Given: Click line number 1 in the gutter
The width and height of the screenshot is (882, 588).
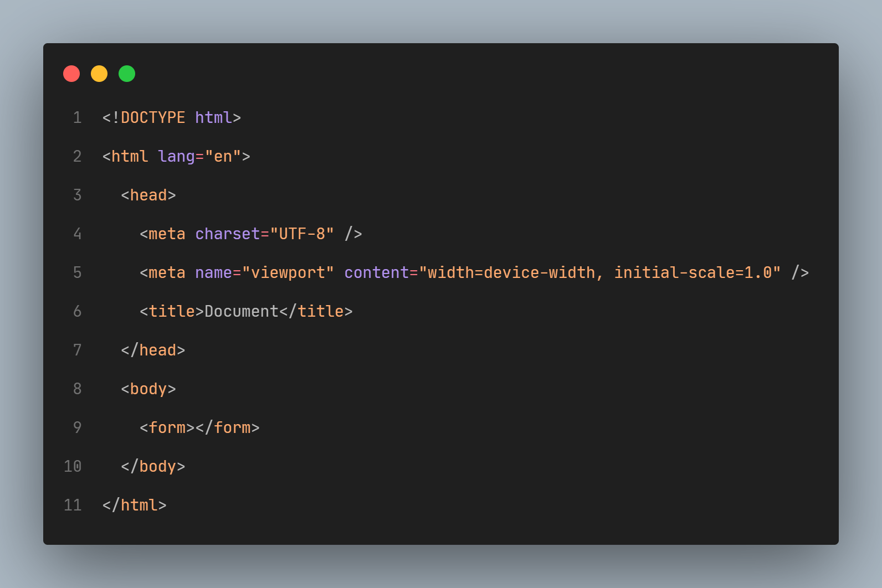Looking at the screenshot, I should click(78, 117).
